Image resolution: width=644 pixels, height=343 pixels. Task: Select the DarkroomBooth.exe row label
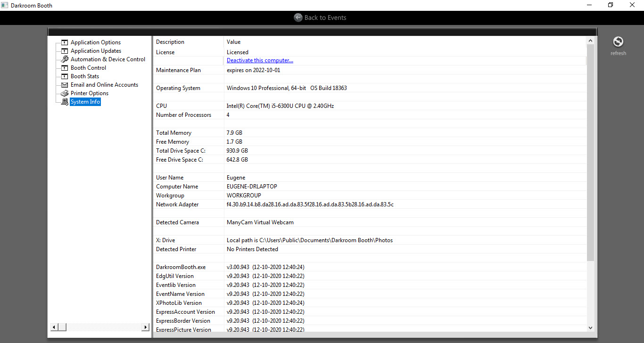[181, 267]
